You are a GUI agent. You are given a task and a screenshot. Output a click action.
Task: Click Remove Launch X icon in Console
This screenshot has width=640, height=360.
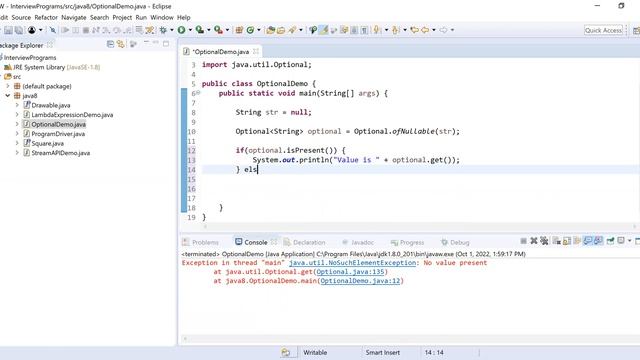tap(533, 241)
